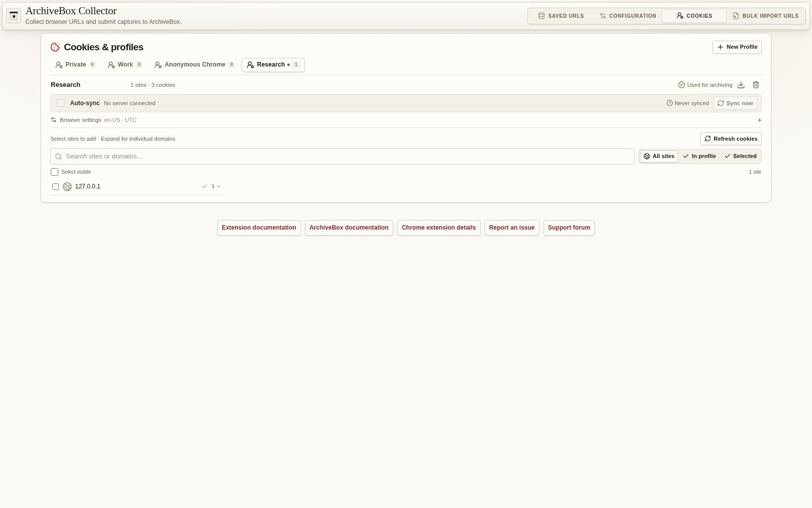Download the Research profile cookies
Screen dimensions: 812x508
[741, 85]
